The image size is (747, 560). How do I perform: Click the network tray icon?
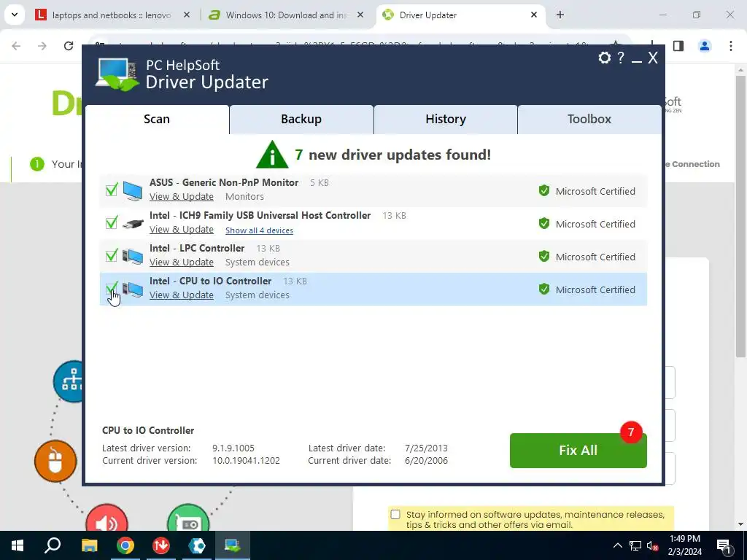[x=635, y=545]
